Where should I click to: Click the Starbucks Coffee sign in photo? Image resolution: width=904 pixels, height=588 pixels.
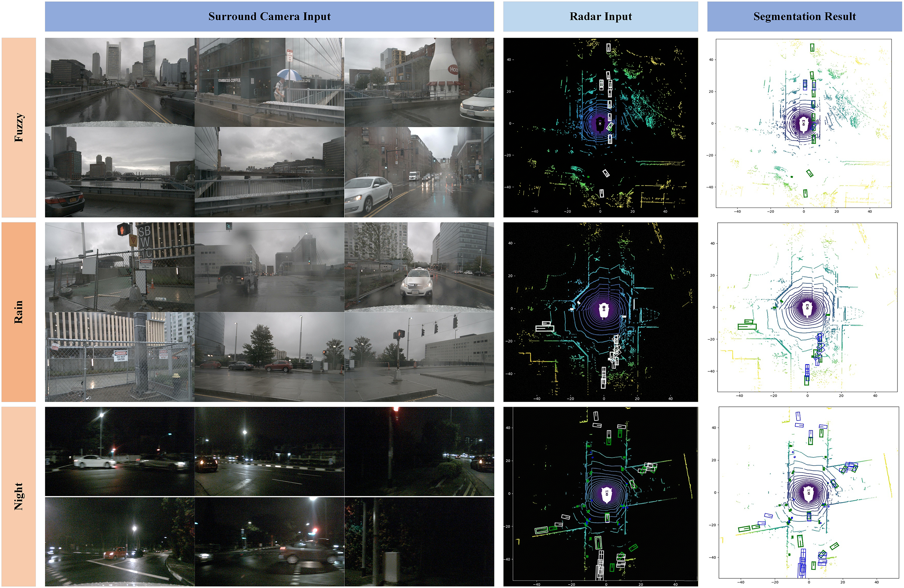coord(229,81)
